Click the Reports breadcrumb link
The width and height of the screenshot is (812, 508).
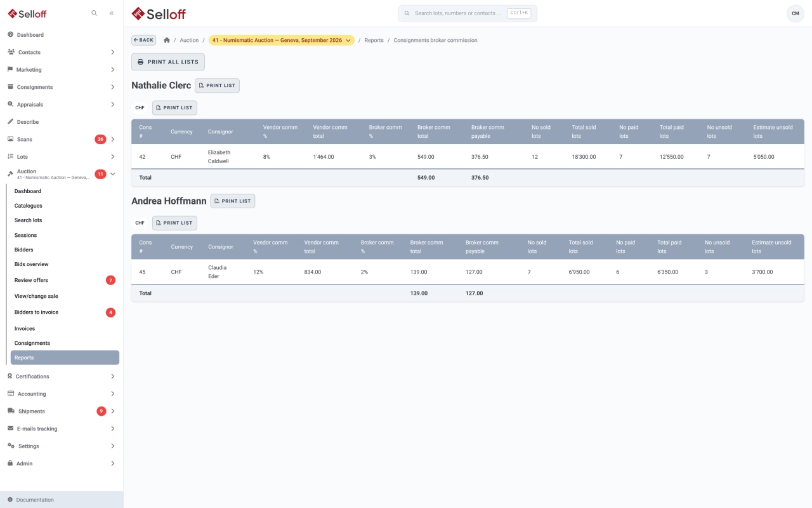click(374, 40)
